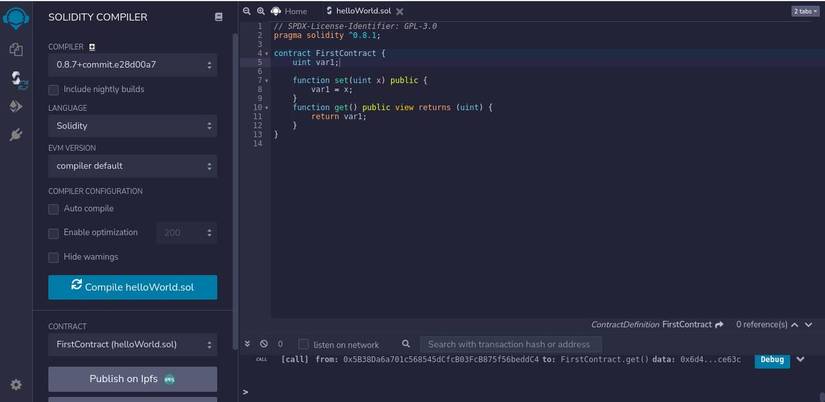Click Compile helloWorld.sol button
This screenshot has height=402, width=825.
(x=133, y=287)
